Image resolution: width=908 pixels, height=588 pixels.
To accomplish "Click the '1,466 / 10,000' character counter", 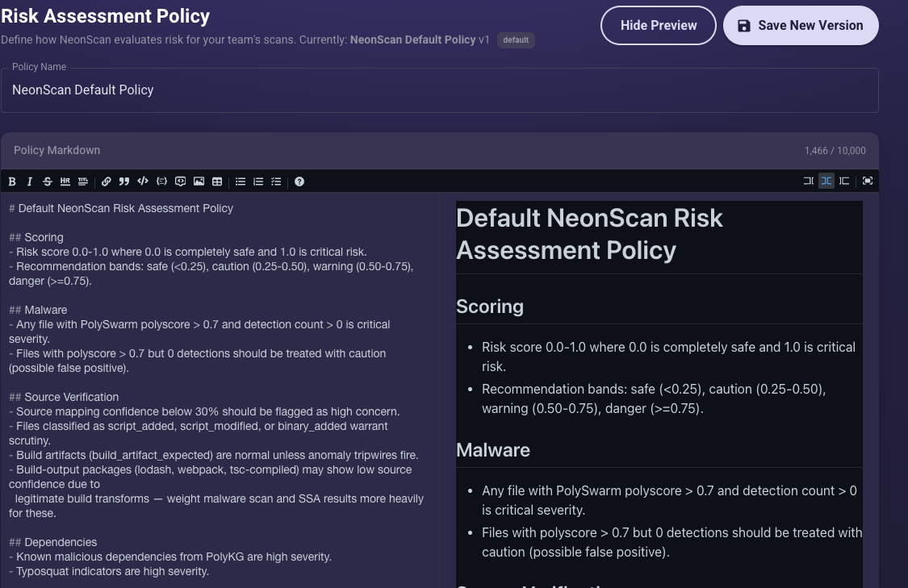I will (x=835, y=151).
